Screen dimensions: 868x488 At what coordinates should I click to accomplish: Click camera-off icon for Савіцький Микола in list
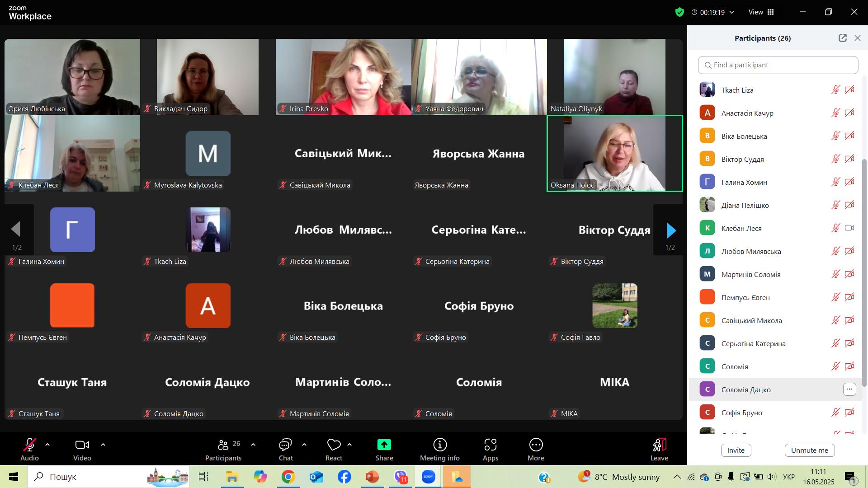pyautogui.click(x=849, y=320)
